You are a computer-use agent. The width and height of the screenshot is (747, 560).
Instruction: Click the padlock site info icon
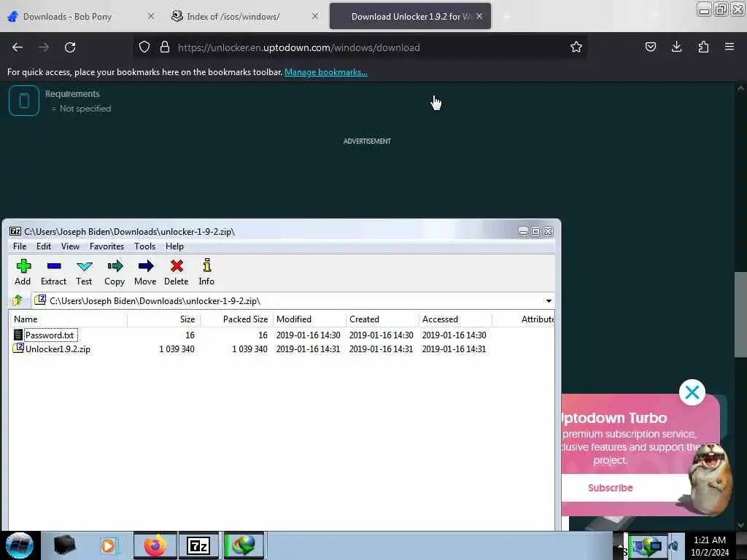pos(165,47)
